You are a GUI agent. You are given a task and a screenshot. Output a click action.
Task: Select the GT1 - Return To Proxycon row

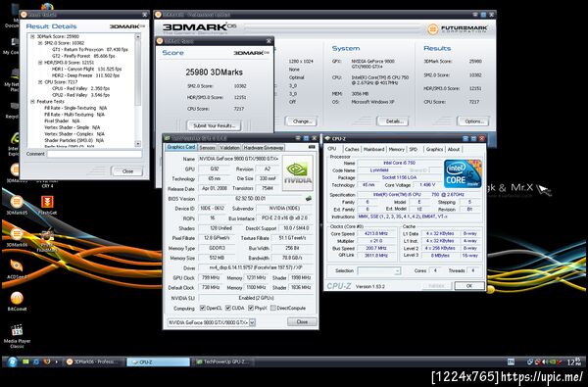90,50
